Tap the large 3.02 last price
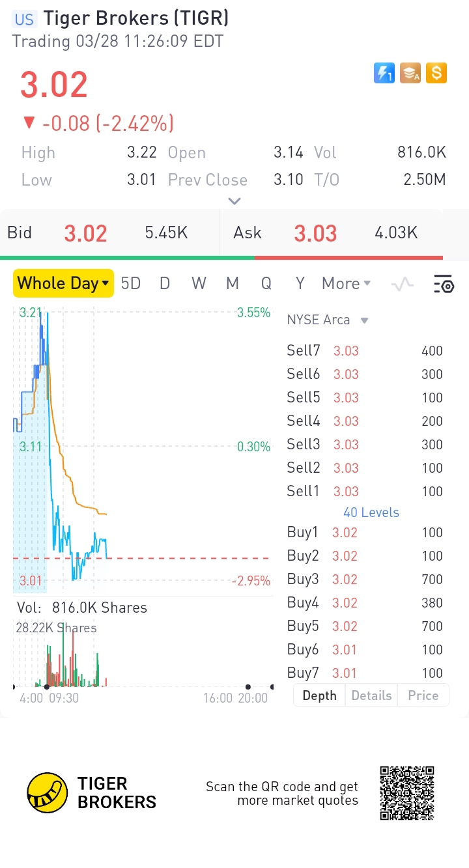 pos(54,85)
